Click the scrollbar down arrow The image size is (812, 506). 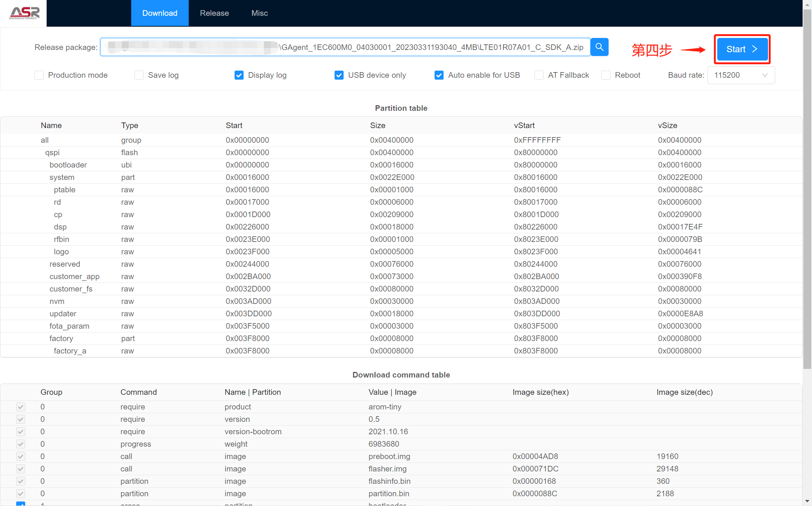[807, 501]
